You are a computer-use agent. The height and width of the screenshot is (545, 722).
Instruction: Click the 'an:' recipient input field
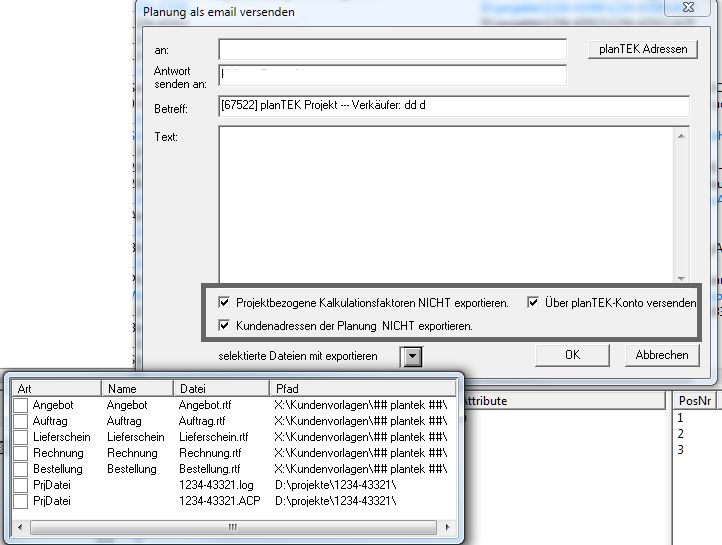pos(392,49)
